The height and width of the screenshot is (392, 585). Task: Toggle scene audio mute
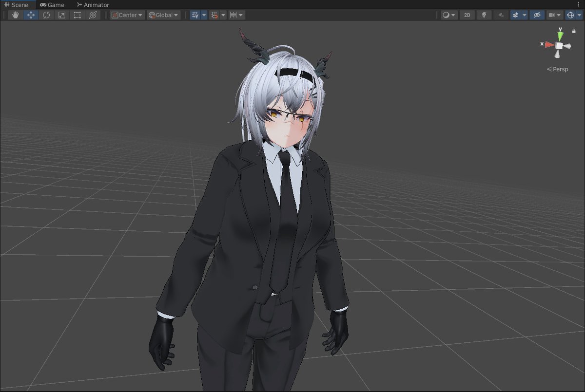coord(501,15)
